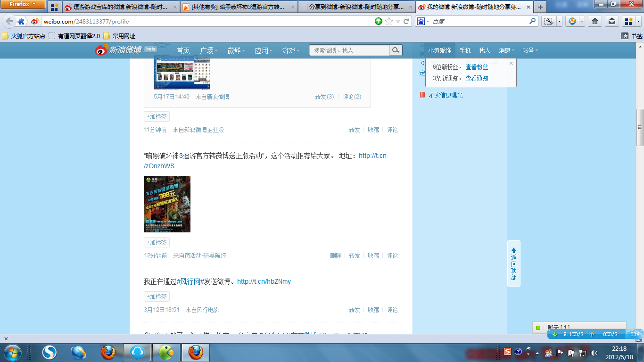This screenshot has height=362, width=644.
Task: Open the address history dropdown arrow
Action: 398,21
